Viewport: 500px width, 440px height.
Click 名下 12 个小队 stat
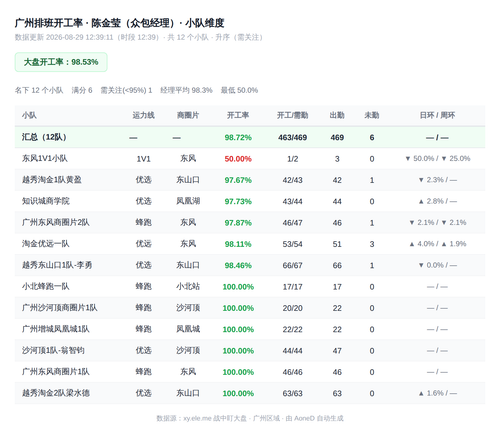click(x=39, y=90)
